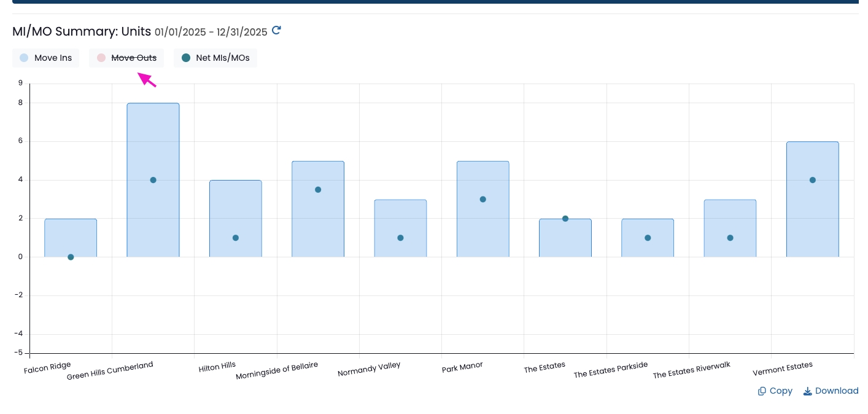Toggle the Net MIs/MOs legend series
The width and height of the screenshot is (868, 414).
point(215,58)
